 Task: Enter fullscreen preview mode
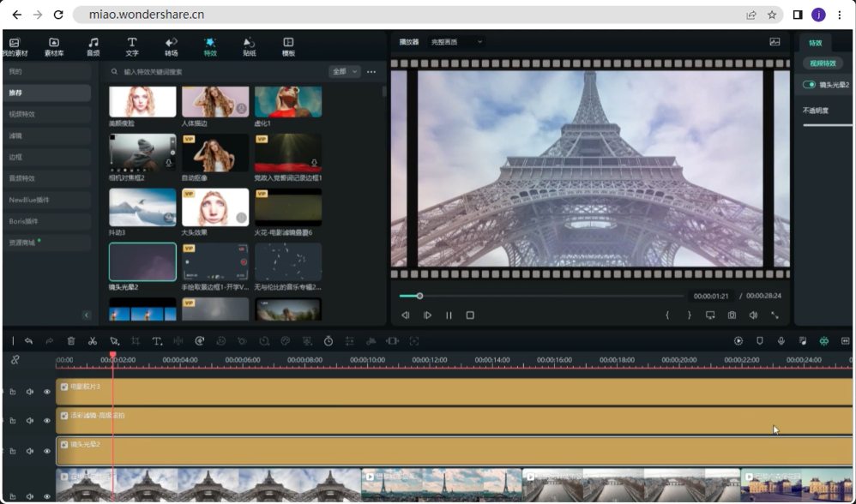(775, 315)
